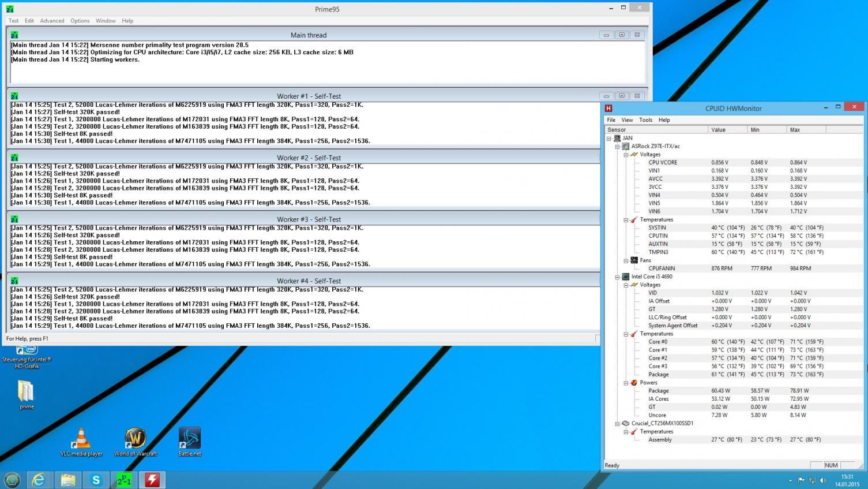Viewport: 868px width, 489px height.
Task: Click the Max column header
Action: (x=806, y=130)
